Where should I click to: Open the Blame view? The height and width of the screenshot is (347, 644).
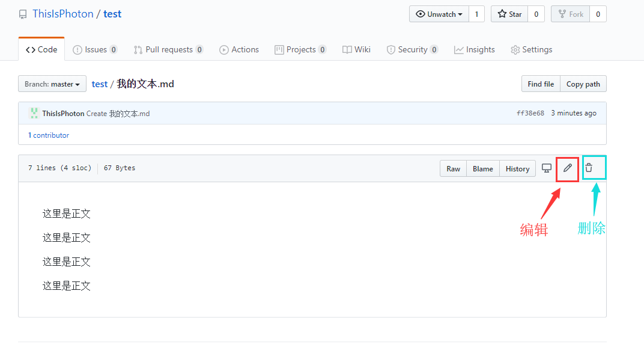coord(482,168)
